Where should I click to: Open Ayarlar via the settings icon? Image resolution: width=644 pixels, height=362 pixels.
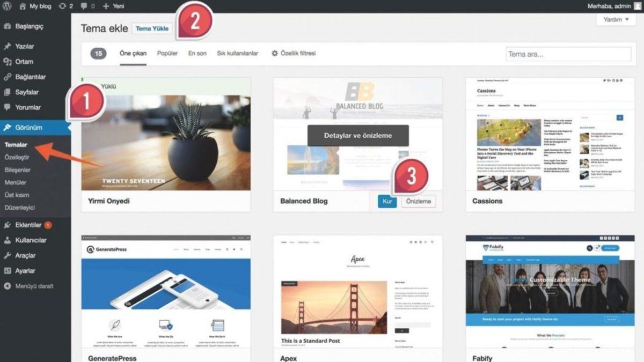click(x=6, y=271)
